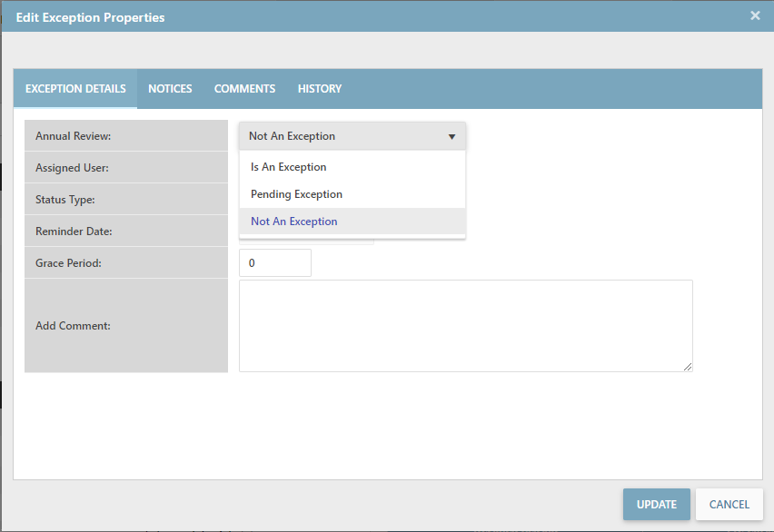
Task: Open the Notices tab
Action: coord(170,89)
